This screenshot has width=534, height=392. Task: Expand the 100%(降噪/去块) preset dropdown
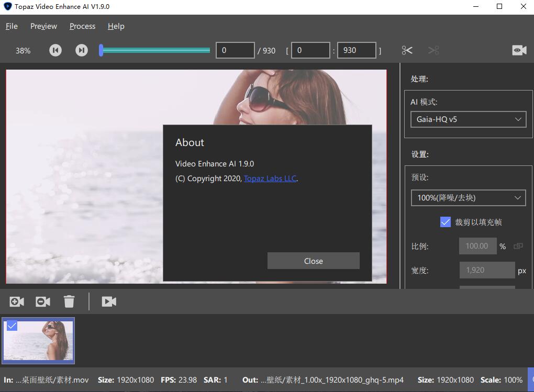(x=468, y=198)
